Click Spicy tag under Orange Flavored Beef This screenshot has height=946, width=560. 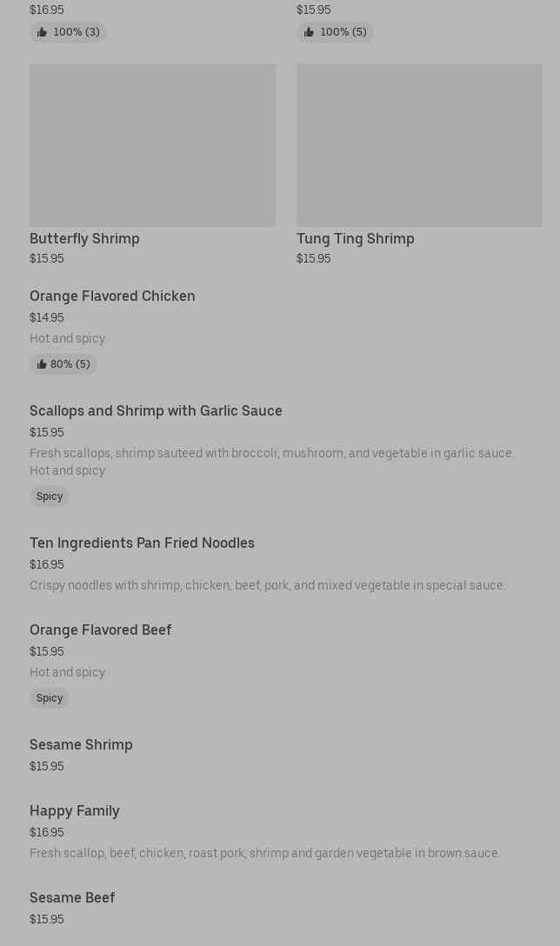(50, 698)
